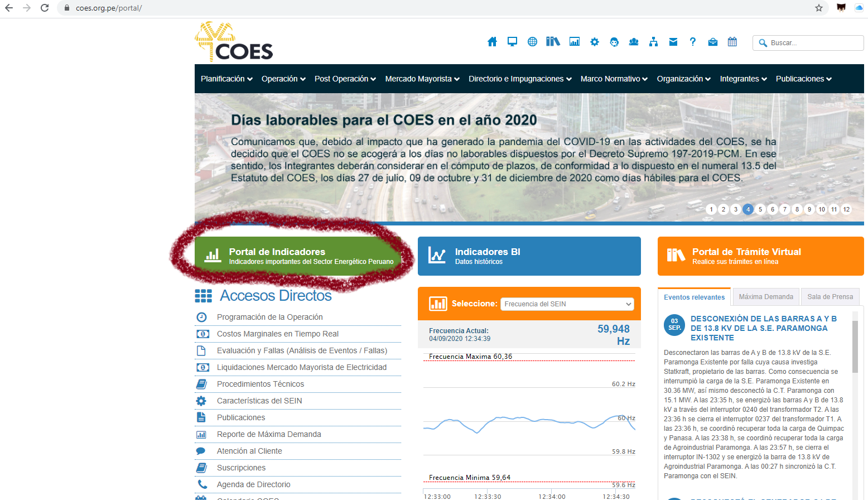Bookmark page with browser star icon
868x500 pixels.
819,8
